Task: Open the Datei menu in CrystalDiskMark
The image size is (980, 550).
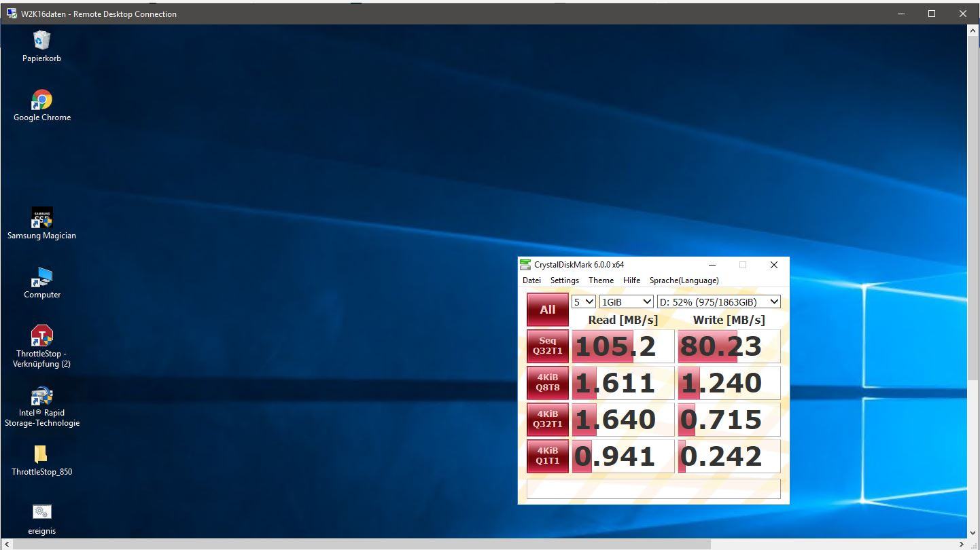Action: pyautogui.click(x=531, y=280)
